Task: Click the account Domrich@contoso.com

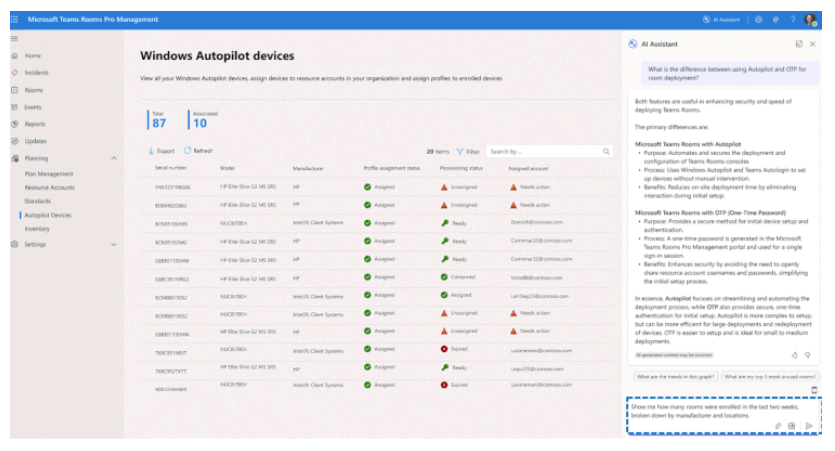Action: pos(536,223)
